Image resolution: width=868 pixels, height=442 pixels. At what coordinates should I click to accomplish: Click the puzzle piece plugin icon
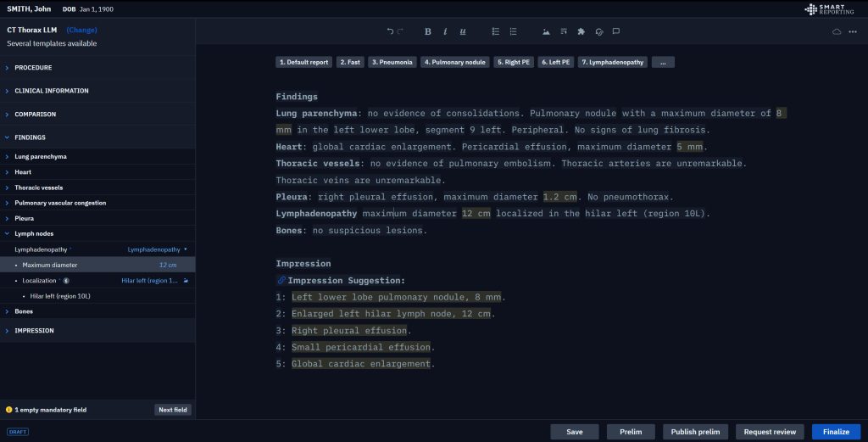coord(581,31)
